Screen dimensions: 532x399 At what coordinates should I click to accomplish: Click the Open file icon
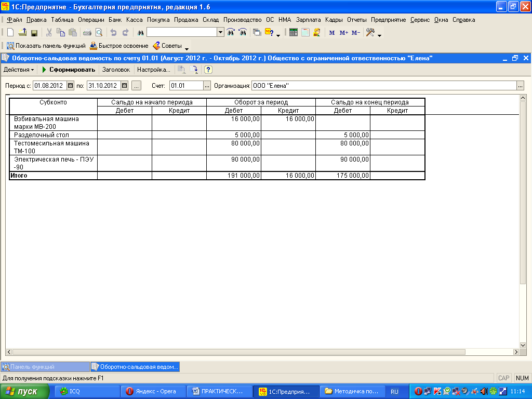[x=22, y=33]
